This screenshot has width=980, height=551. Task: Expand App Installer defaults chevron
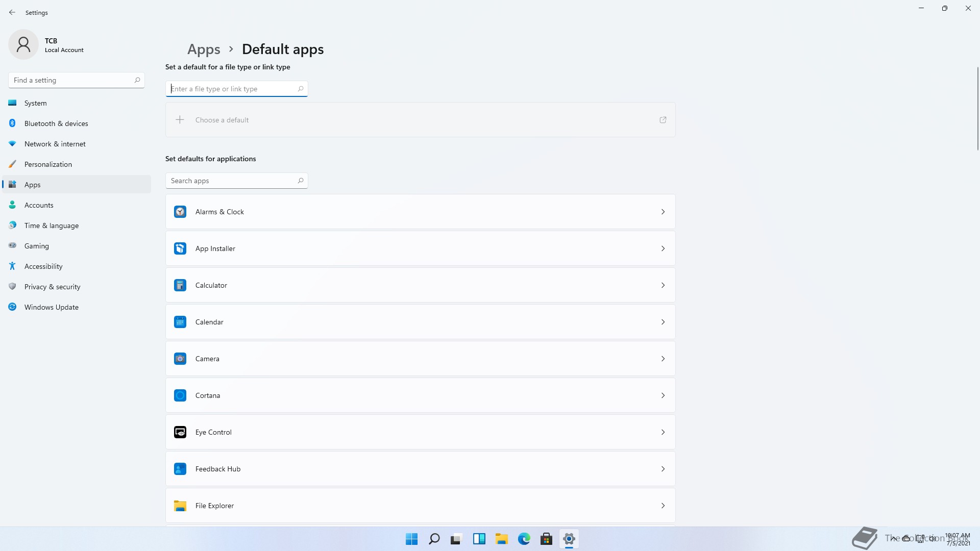tap(663, 248)
